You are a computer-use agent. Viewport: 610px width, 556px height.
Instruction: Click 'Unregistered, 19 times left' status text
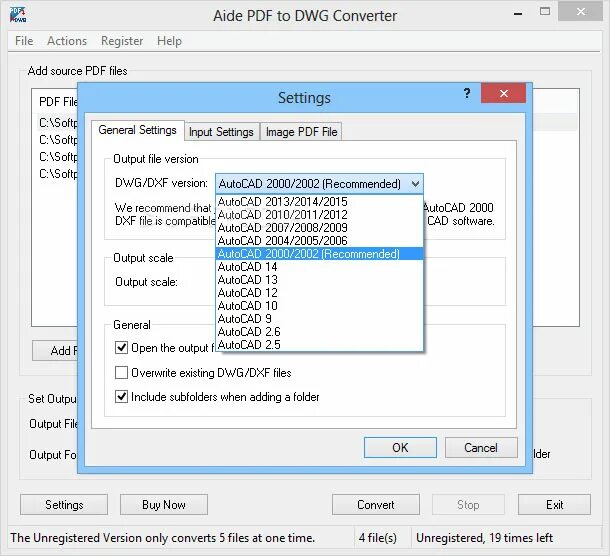(x=484, y=538)
